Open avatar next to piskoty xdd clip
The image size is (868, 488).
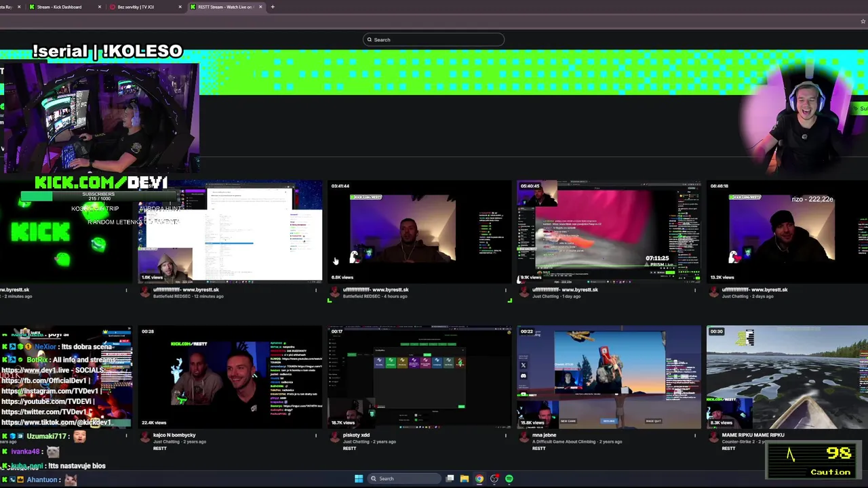click(x=334, y=438)
